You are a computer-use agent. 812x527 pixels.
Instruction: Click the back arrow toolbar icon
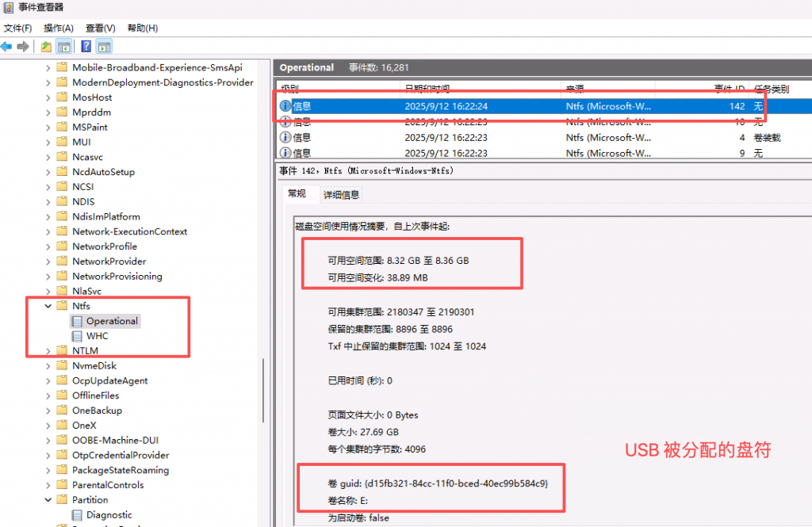point(7,47)
